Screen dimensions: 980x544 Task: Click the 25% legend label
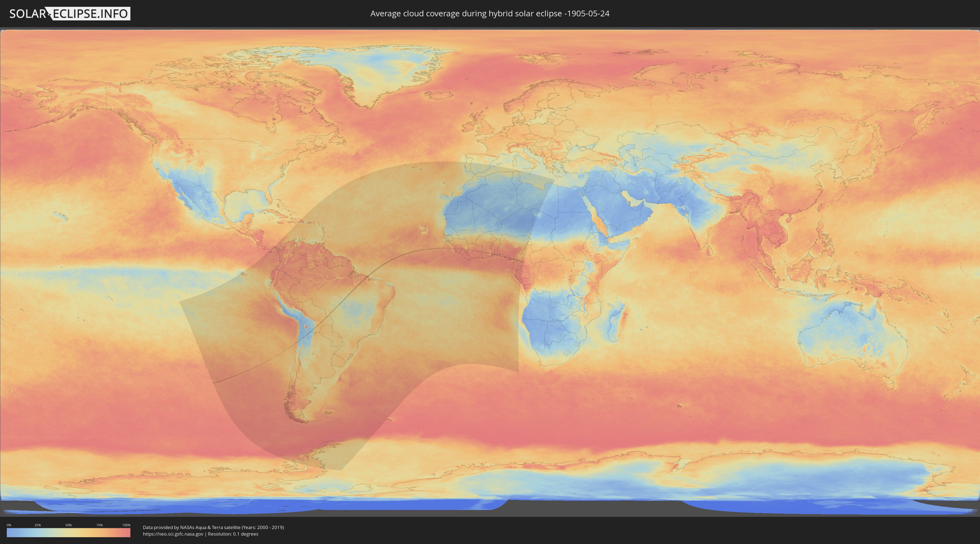coord(38,525)
